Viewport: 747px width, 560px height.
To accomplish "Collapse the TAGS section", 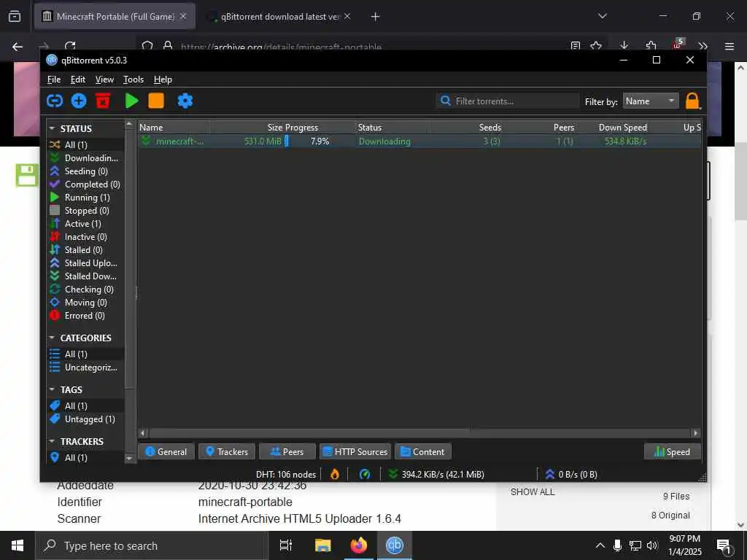I will [x=52, y=389].
